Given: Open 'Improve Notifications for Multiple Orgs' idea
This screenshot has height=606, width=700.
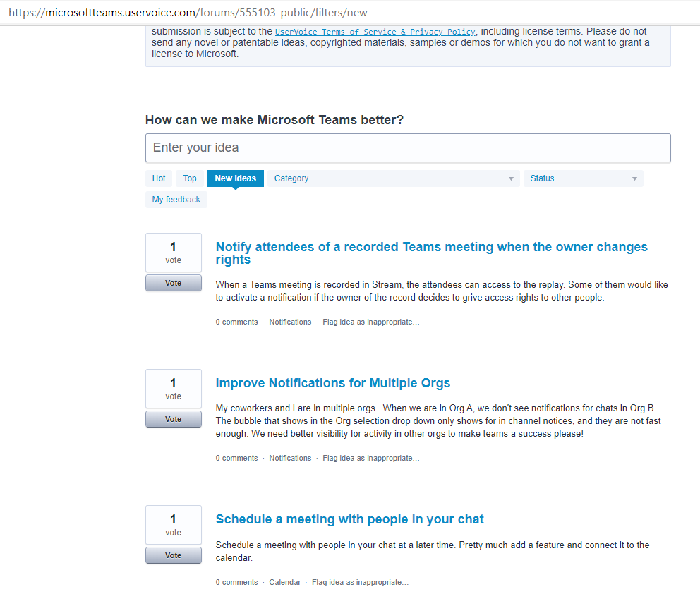Looking at the screenshot, I should 332,383.
